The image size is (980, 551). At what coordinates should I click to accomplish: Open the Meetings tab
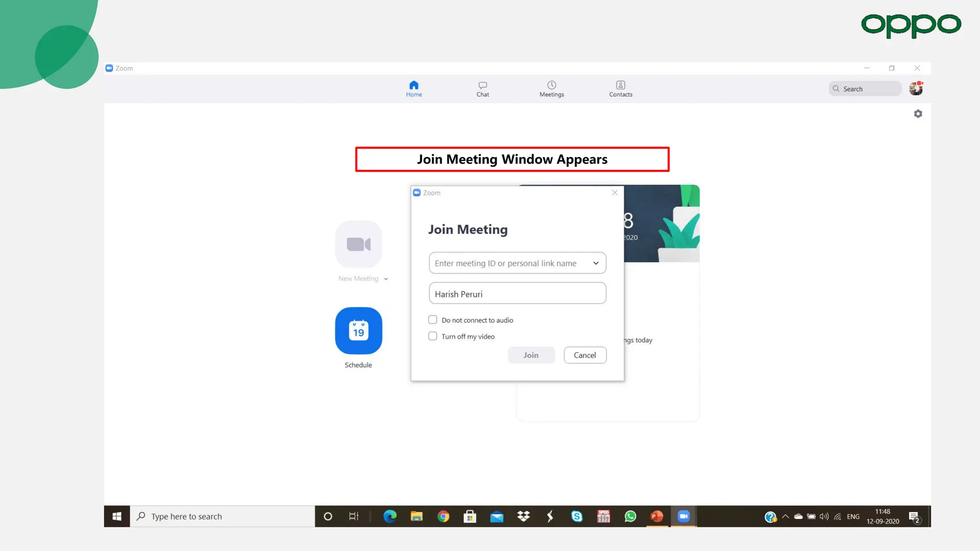click(x=551, y=88)
